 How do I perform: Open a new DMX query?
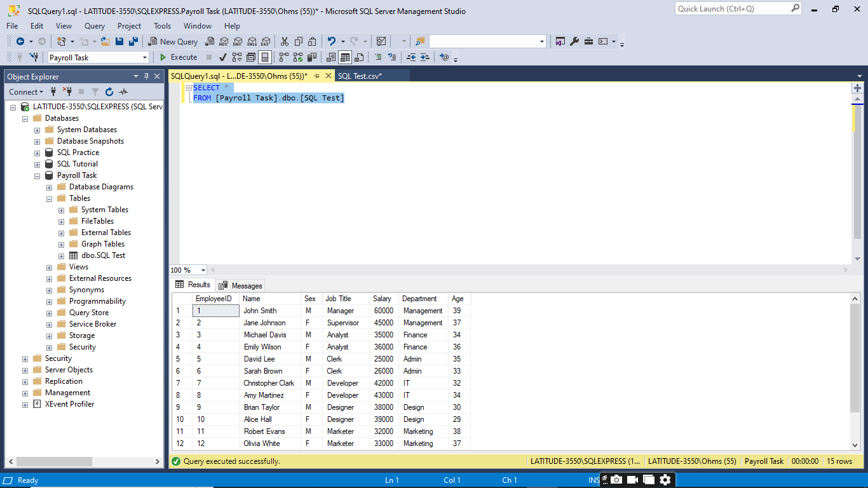237,41
